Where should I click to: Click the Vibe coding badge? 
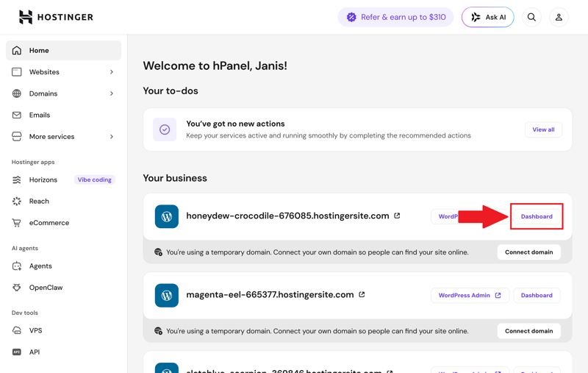coord(95,180)
